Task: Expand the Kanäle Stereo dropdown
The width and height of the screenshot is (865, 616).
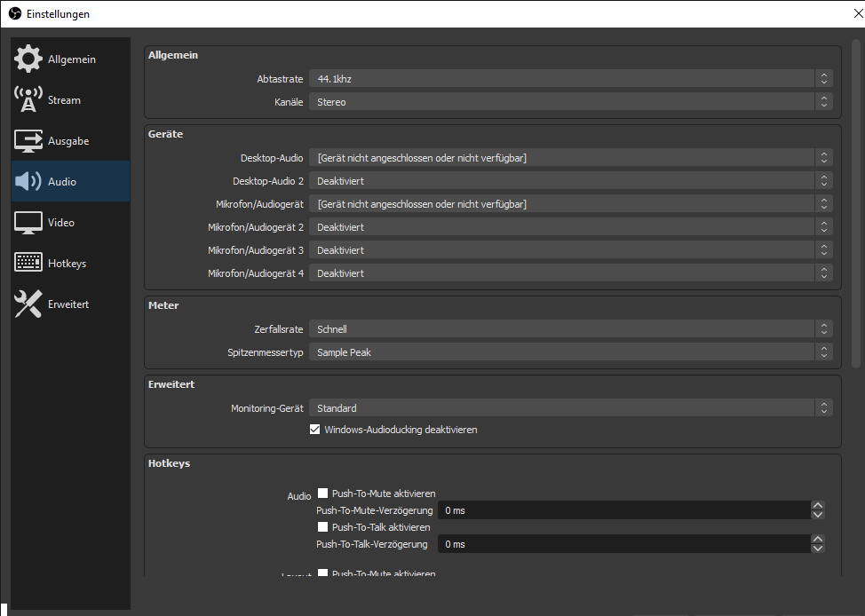Action: coord(570,102)
